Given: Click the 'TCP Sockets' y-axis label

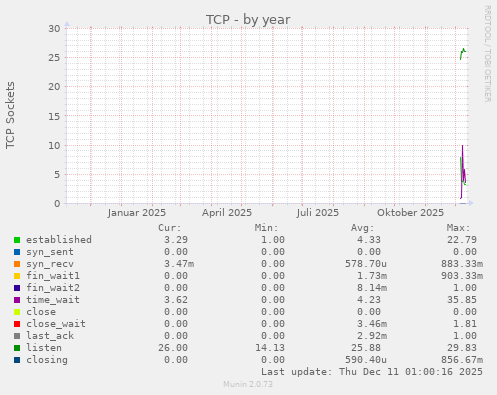Looking at the screenshot, I should [x=10, y=115].
